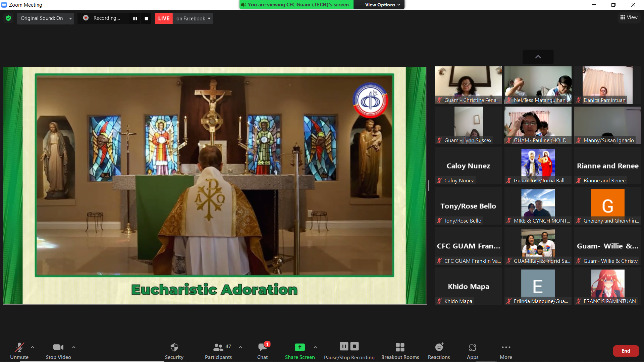Open More options menu
644x362 pixels.
pyautogui.click(x=506, y=351)
